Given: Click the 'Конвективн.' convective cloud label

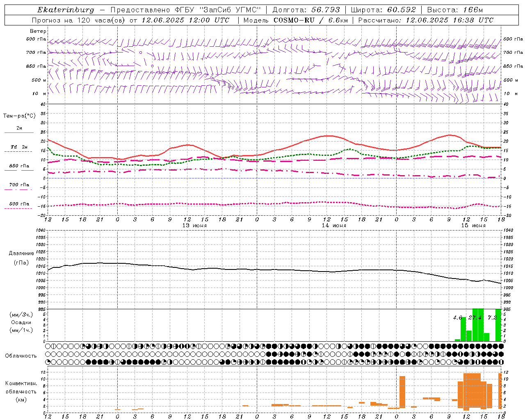Looking at the screenshot, I should tap(21, 383).
